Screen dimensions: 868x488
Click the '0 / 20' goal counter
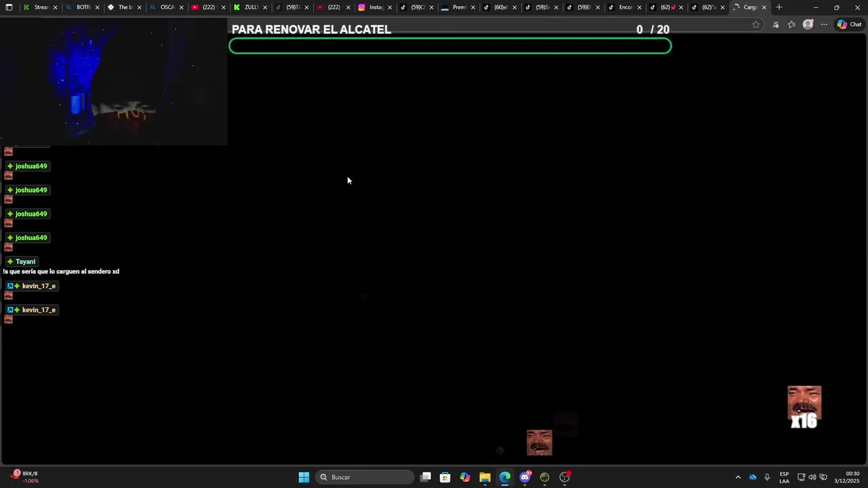pyautogui.click(x=653, y=30)
